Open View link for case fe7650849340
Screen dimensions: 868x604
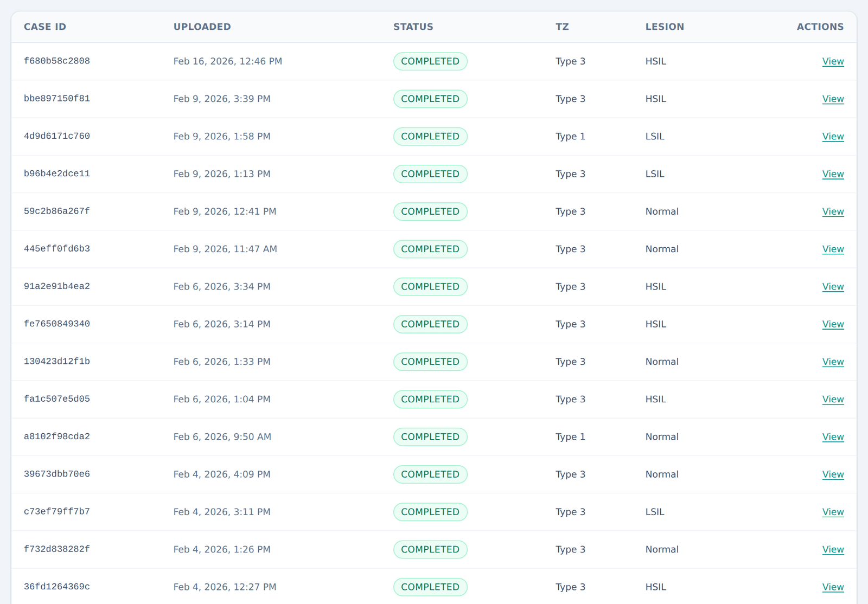tap(833, 324)
